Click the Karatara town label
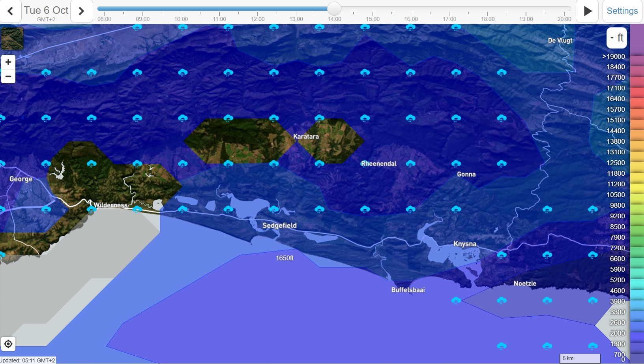 (306, 136)
